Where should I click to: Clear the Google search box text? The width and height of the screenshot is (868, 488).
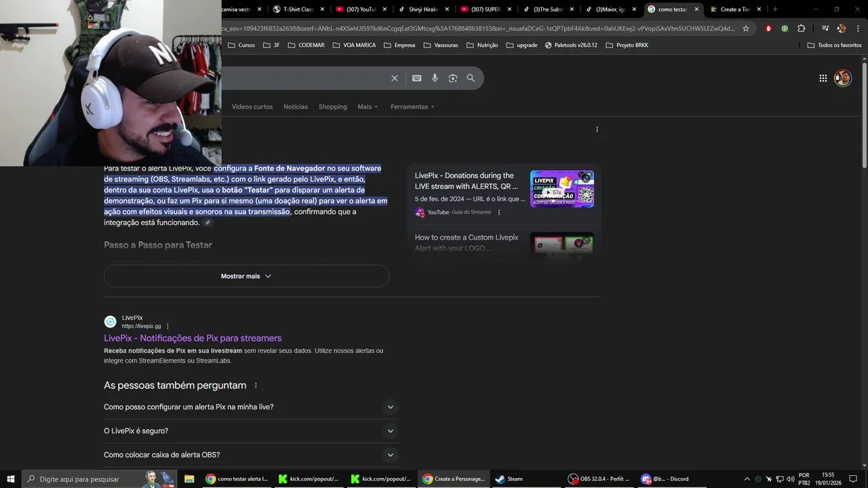coord(395,78)
